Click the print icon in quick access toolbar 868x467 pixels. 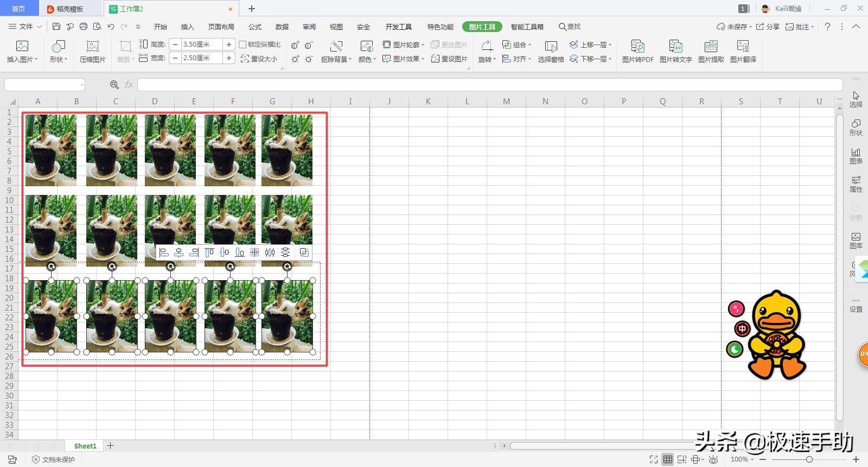(84, 27)
